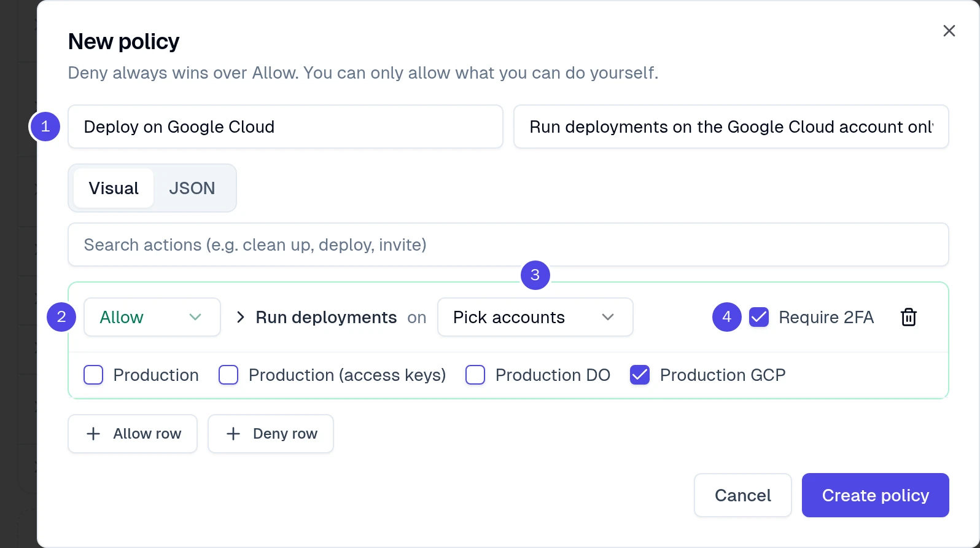980x548 pixels.
Task: Enable Production (access keys) account checkbox
Action: [x=228, y=375]
